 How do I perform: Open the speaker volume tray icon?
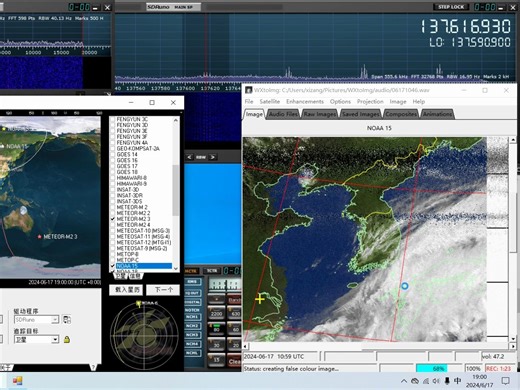[x=436, y=381]
